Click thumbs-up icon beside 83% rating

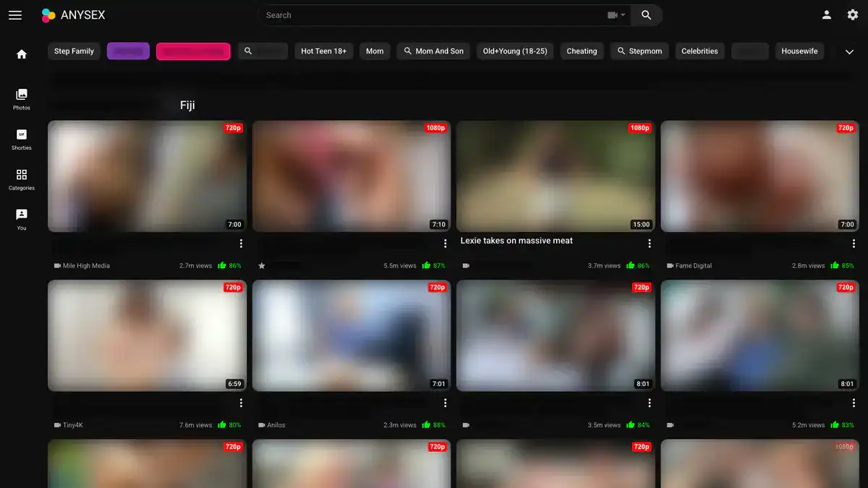click(835, 424)
